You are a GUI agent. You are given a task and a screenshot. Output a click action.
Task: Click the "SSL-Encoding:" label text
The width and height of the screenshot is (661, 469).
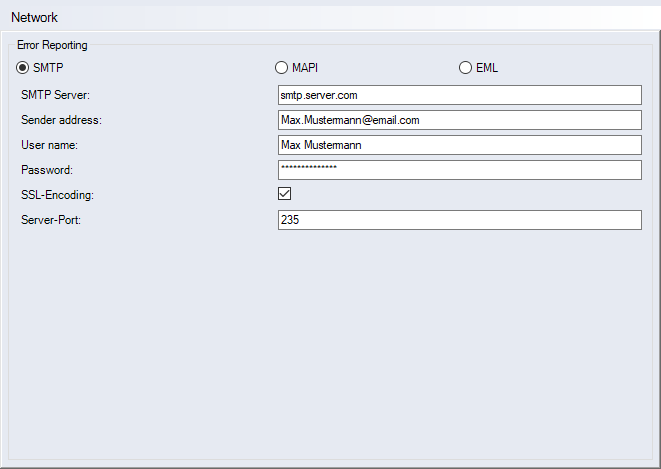[x=57, y=195]
